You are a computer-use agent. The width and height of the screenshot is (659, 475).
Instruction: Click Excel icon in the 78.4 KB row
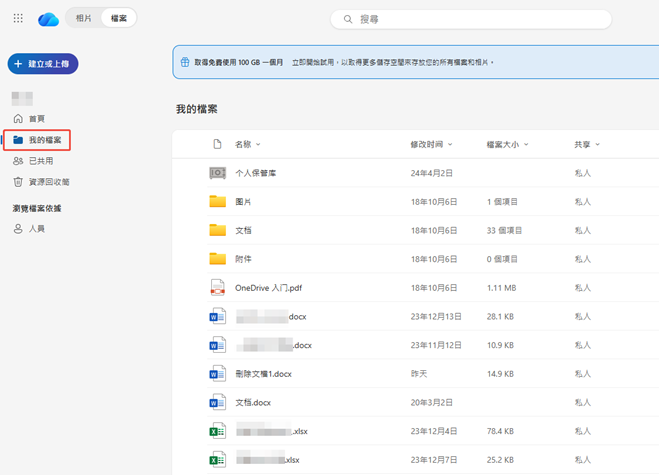(218, 431)
